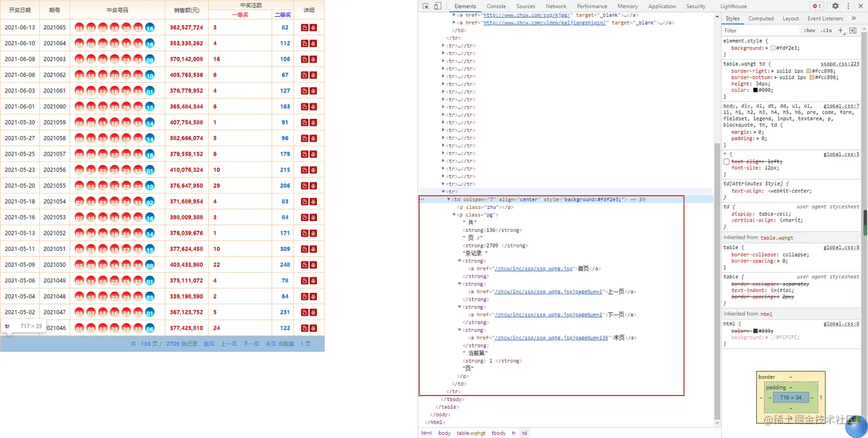Screen dimensions: 868x438
Task: Open video icon for issue 2021062
Action: pos(313,75)
